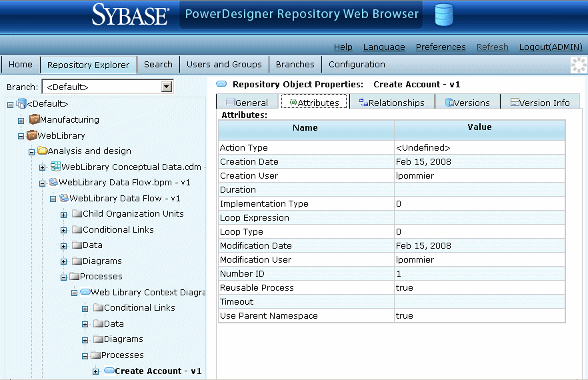Click the Manufacturing briefcase folder icon
This screenshot has height=380, width=588.
[x=34, y=120]
